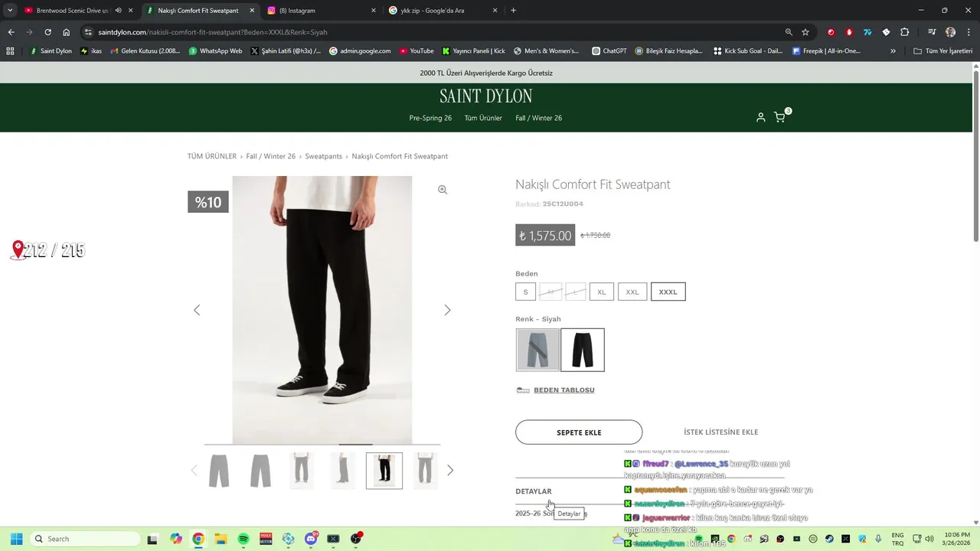The image size is (980, 551).
Task: Choose the grey sweatpant color swatch
Action: [x=537, y=350]
